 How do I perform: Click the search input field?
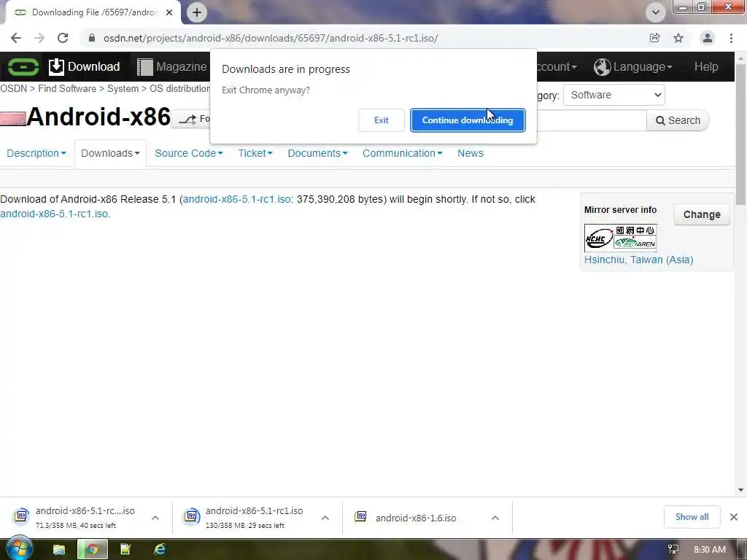click(592, 120)
